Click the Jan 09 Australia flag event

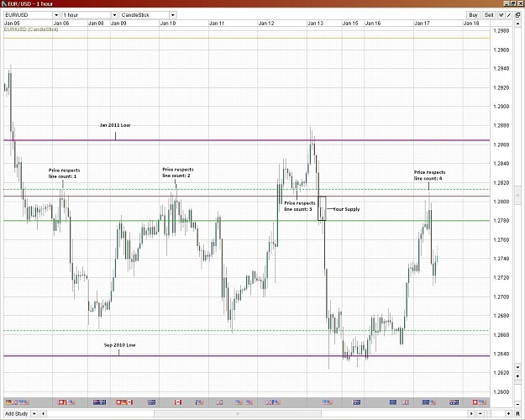tap(151, 402)
